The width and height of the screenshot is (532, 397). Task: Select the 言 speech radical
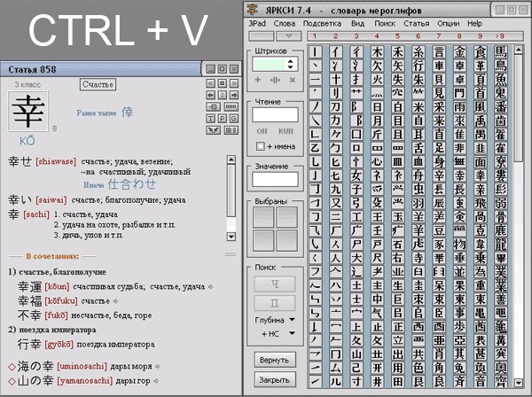439,52
